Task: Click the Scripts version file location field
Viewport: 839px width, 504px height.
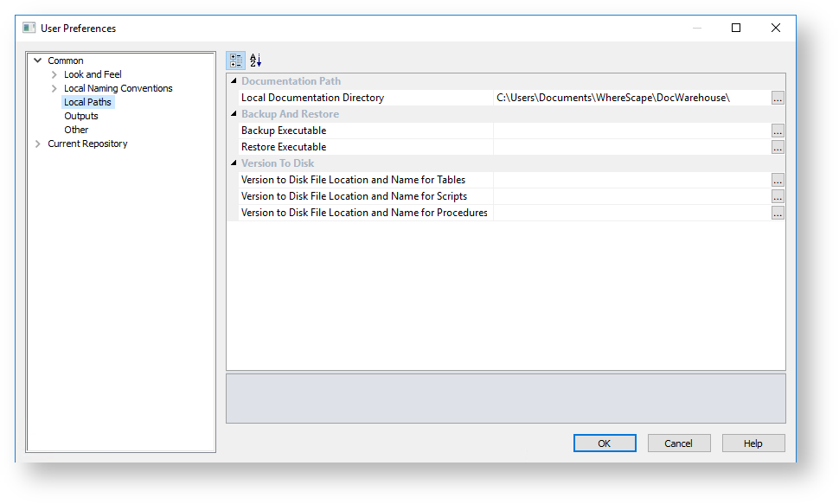Action: pyautogui.click(x=632, y=196)
